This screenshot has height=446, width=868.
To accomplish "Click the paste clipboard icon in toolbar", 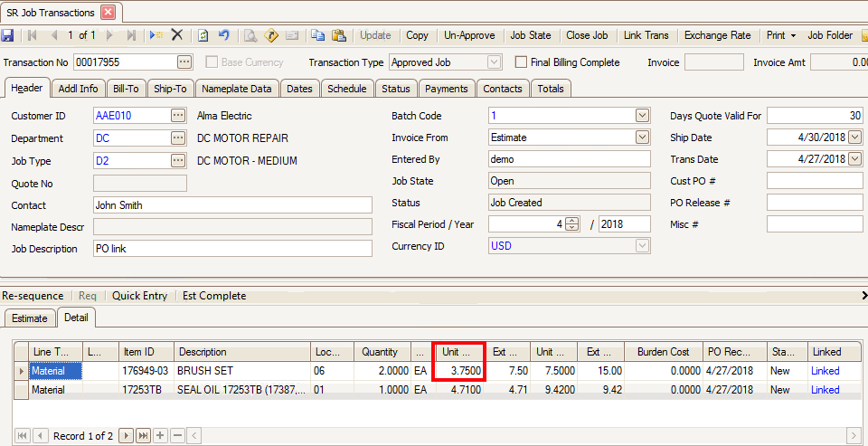I will click(339, 35).
